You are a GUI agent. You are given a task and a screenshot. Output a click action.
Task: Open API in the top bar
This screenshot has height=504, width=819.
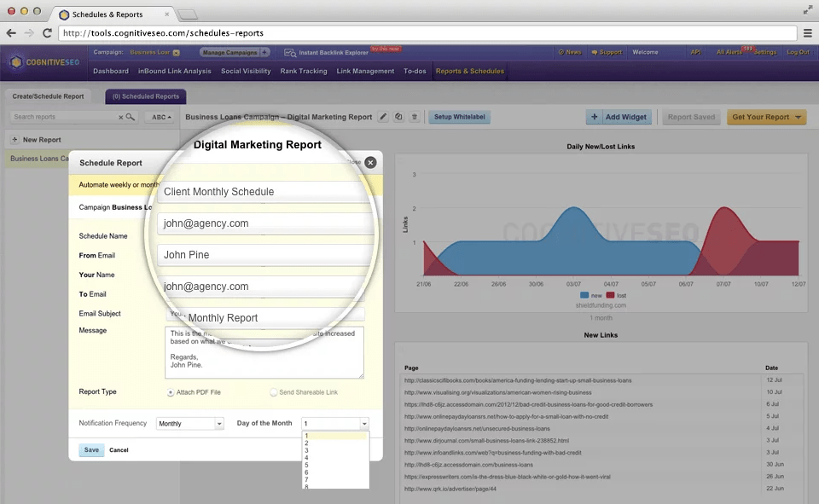pos(696,52)
